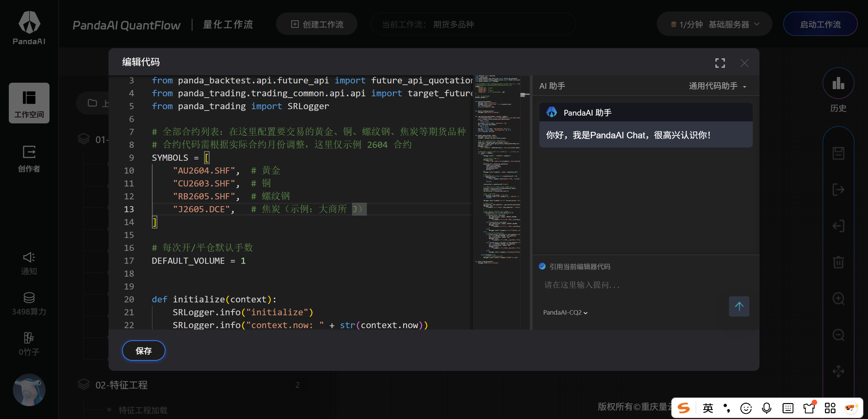The height and width of the screenshot is (419, 868).
Task: Click the import icon in right toolbar
Action: click(838, 226)
